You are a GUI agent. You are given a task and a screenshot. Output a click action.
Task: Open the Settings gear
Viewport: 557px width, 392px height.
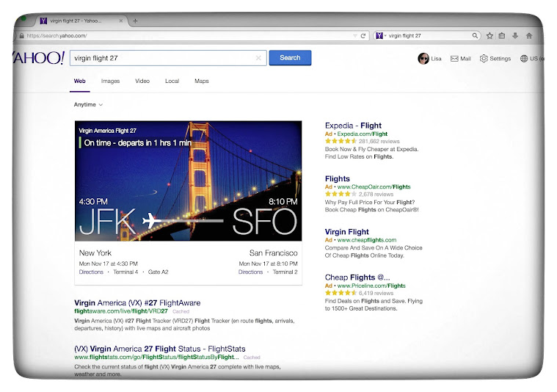(x=484, y=59)
